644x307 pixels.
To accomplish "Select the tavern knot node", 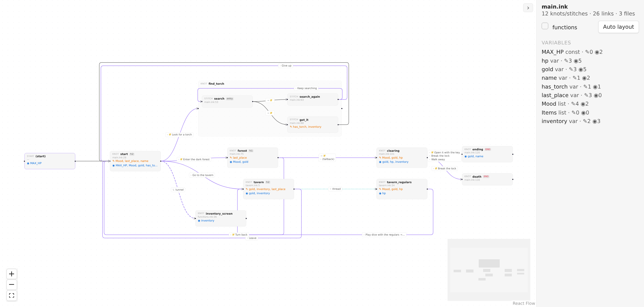I will pos(268,189).
